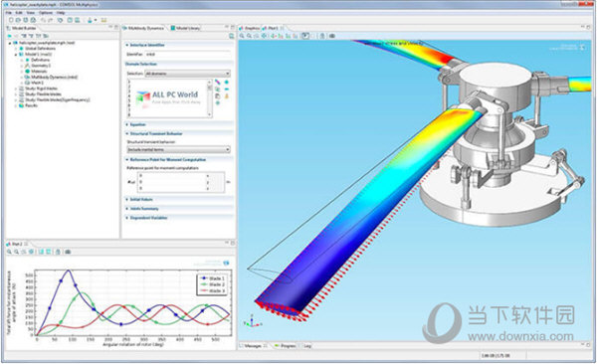
Task: Click the add-to-selection plus icon beside domain list
Action: 227,82
